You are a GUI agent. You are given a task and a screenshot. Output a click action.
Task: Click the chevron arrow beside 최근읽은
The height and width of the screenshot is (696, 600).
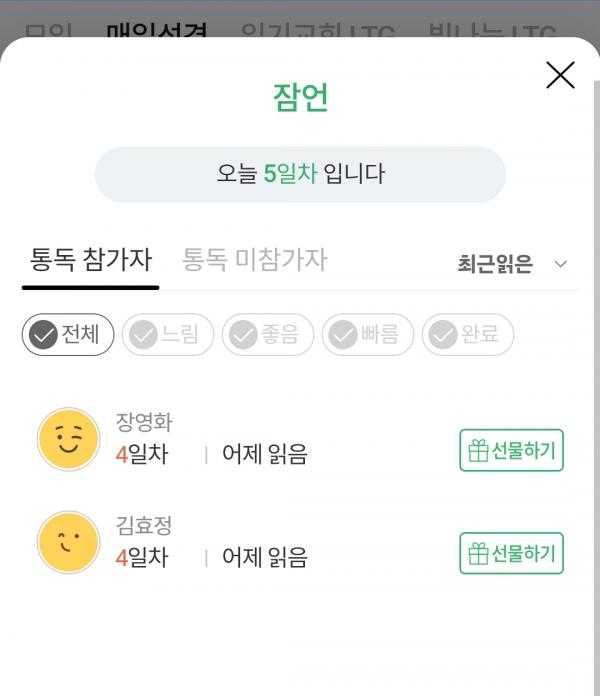tap(561, 264)
